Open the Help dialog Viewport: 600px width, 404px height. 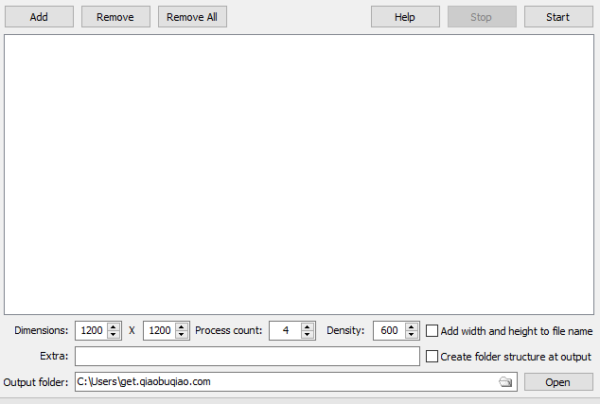click(x=405, y=17)
